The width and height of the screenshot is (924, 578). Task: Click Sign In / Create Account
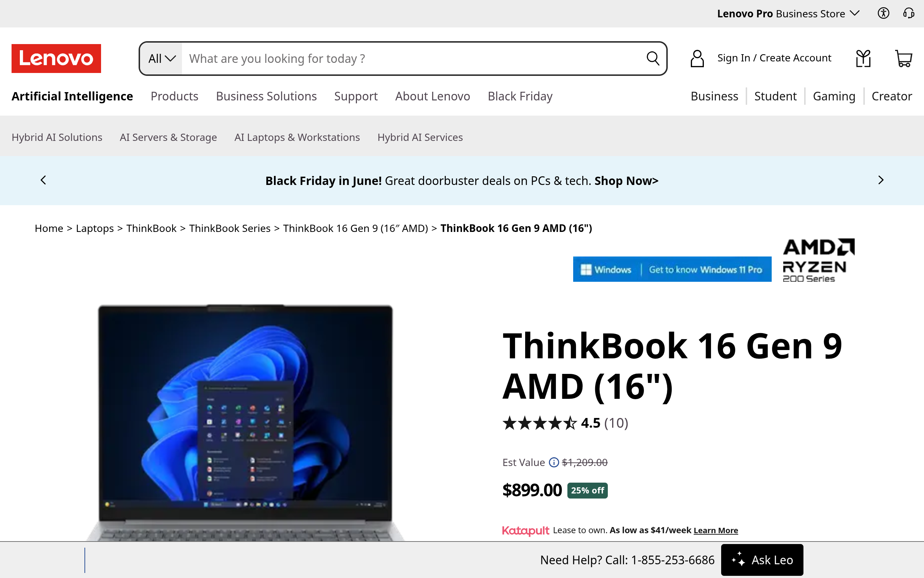pyautogui.click(x=774, y=58)
